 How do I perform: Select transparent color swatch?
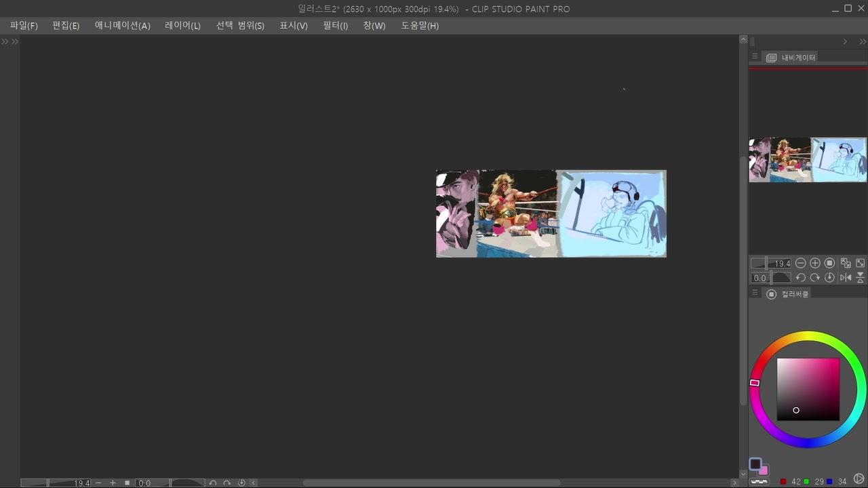coord(759,481)
